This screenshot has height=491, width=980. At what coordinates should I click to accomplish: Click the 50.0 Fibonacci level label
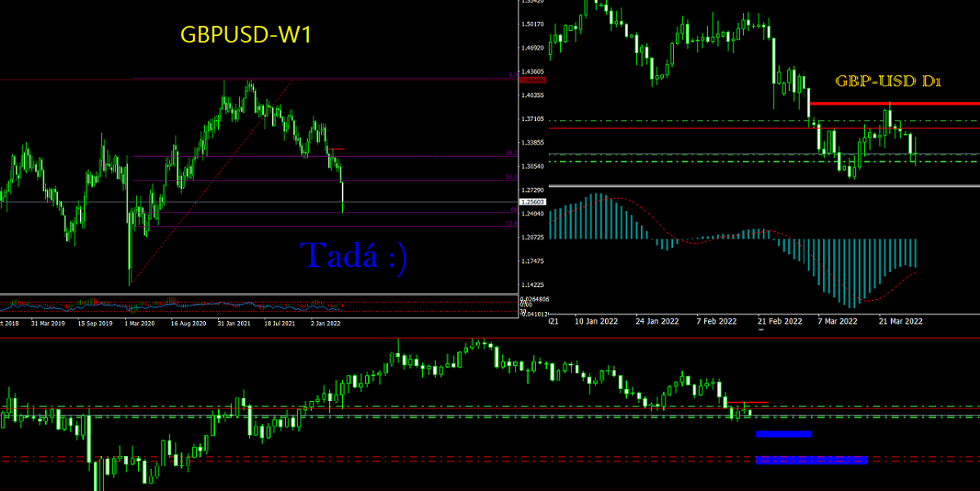510,177
